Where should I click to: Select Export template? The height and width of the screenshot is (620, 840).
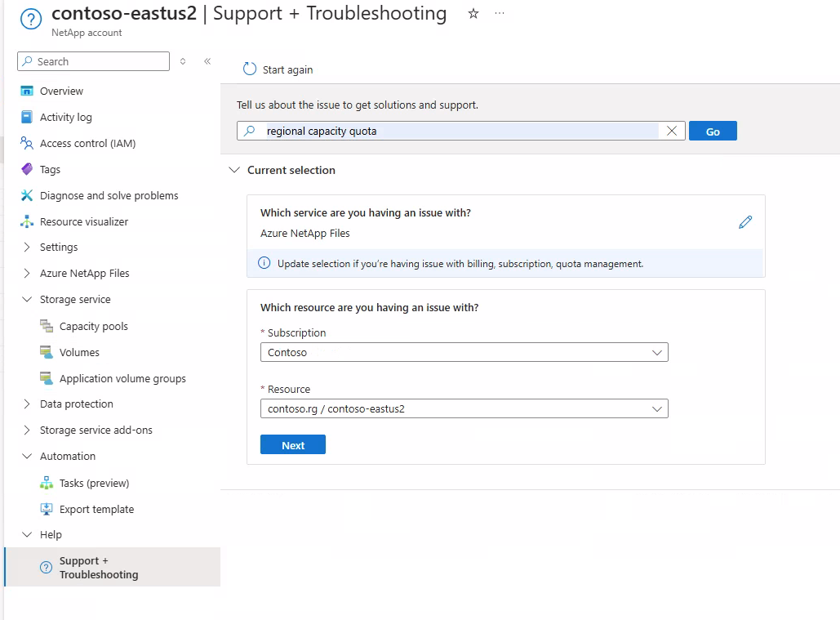(x=97, y=509)
